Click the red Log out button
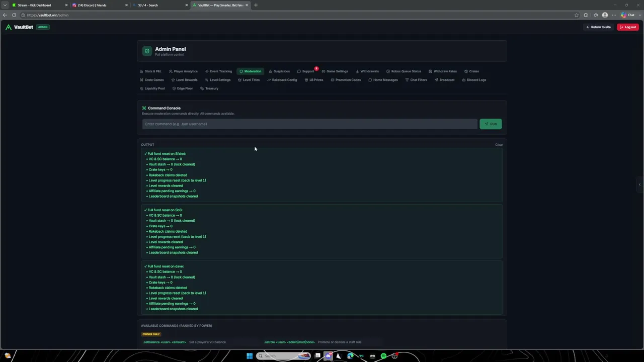 [628, 27]
